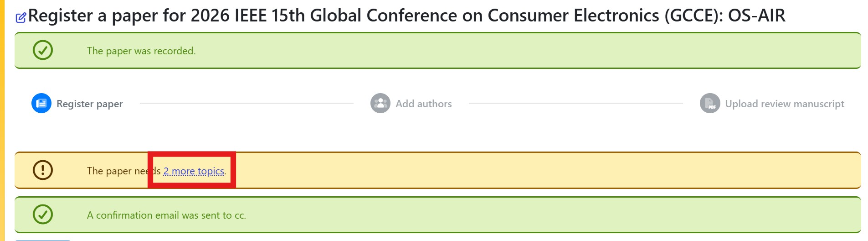Click the blue Register paper step icon

coord(41,103)
